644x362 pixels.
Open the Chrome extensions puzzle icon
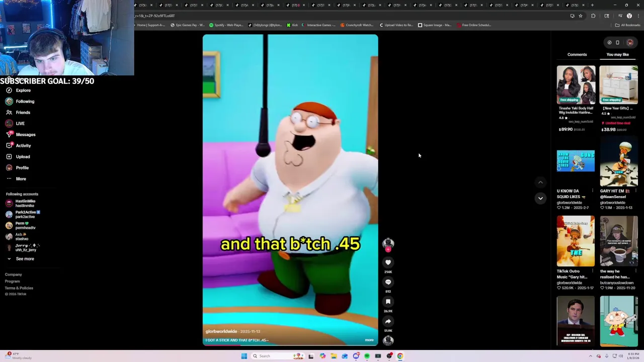(x=593, y=16)
